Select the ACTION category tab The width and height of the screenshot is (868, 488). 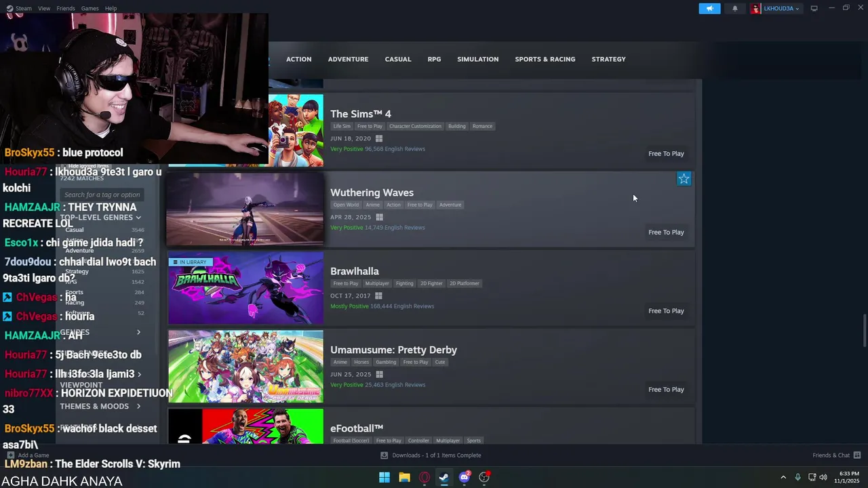click(x=298, y=59)
